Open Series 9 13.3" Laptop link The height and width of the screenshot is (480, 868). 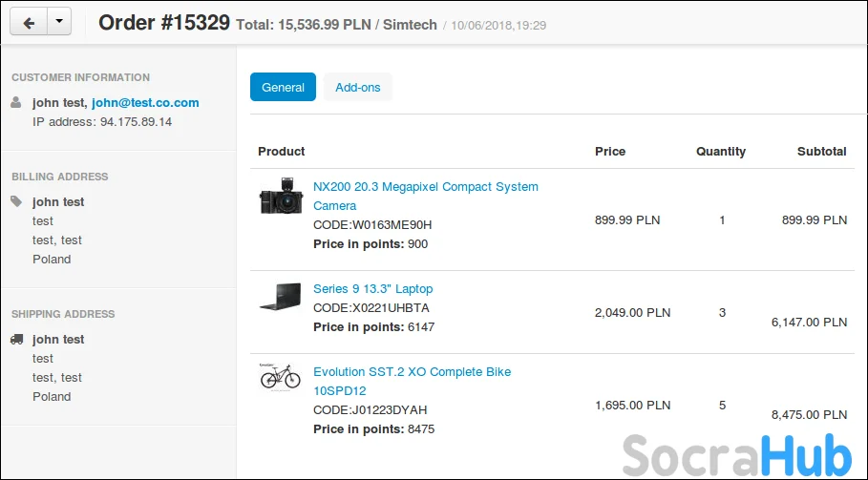pos(372,288)
